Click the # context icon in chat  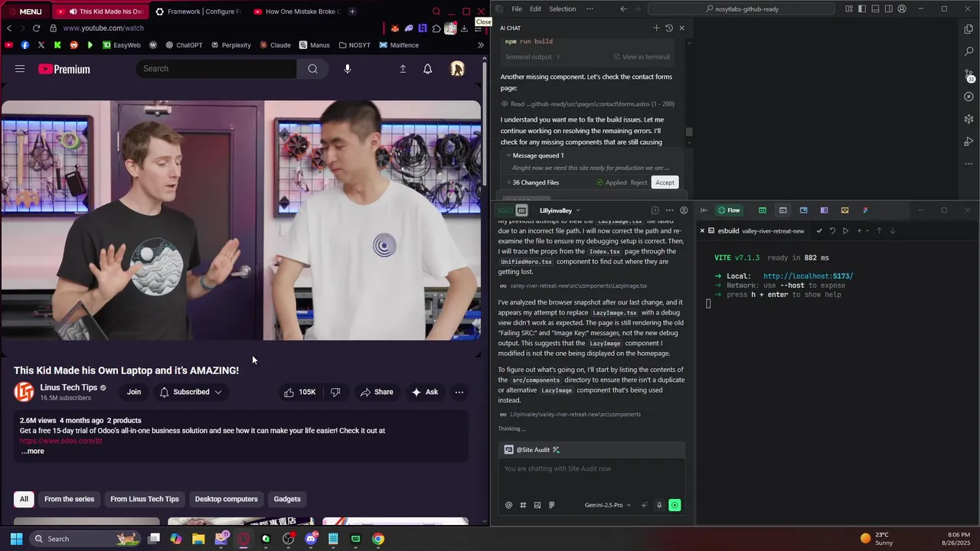(x=523, y=505)
